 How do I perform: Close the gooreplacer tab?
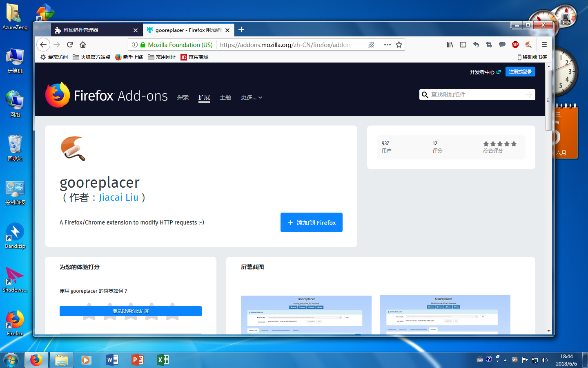[x=227, y=30]
